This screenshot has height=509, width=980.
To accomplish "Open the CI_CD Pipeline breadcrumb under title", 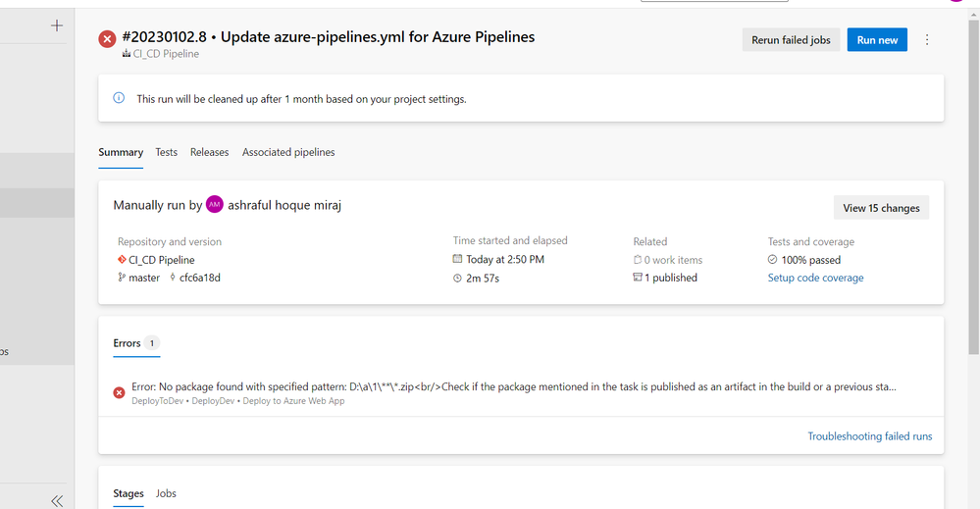I will pos(166,54).
